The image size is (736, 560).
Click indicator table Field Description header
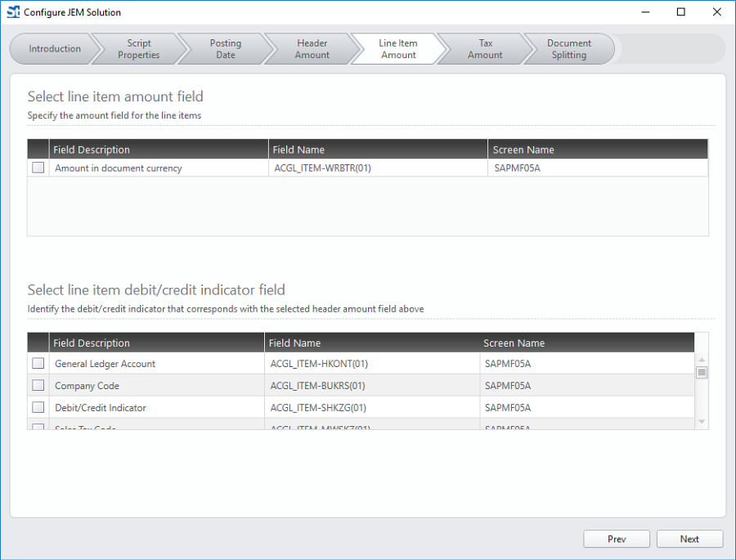[x=157, y=343]
